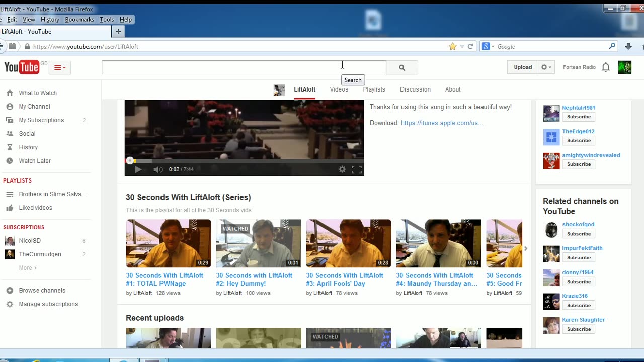Open the account settings gear dropdown
This screenshot has width=644, height=362.
[546, 67]
